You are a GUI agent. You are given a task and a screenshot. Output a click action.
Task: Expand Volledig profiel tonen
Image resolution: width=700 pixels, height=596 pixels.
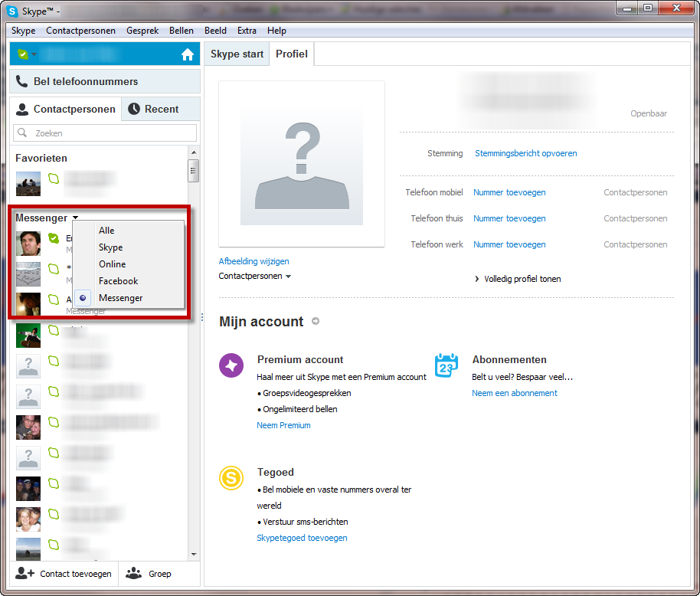point(518,279)
